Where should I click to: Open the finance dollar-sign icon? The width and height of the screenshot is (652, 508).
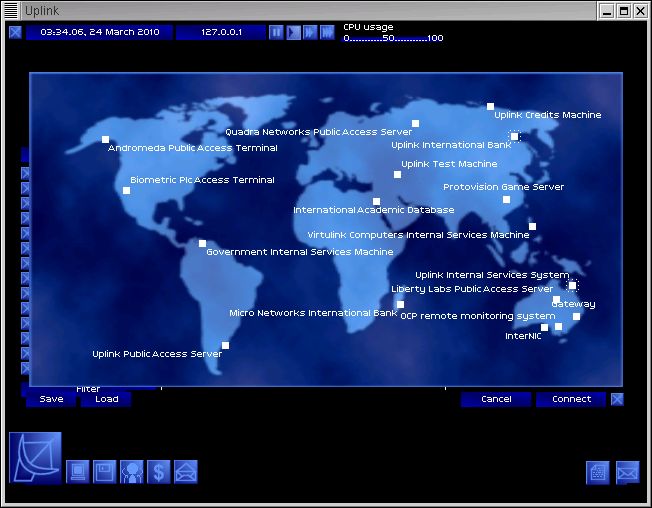coord(158,472)
